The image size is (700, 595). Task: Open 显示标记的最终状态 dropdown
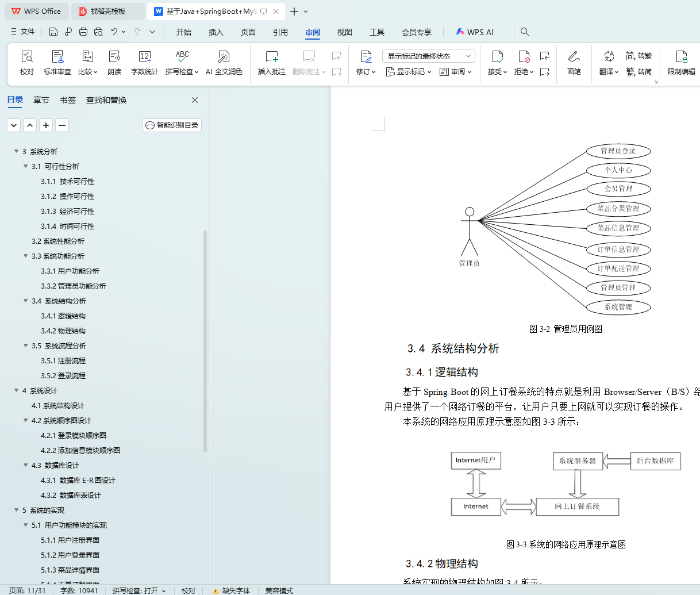tap(428, 56)
